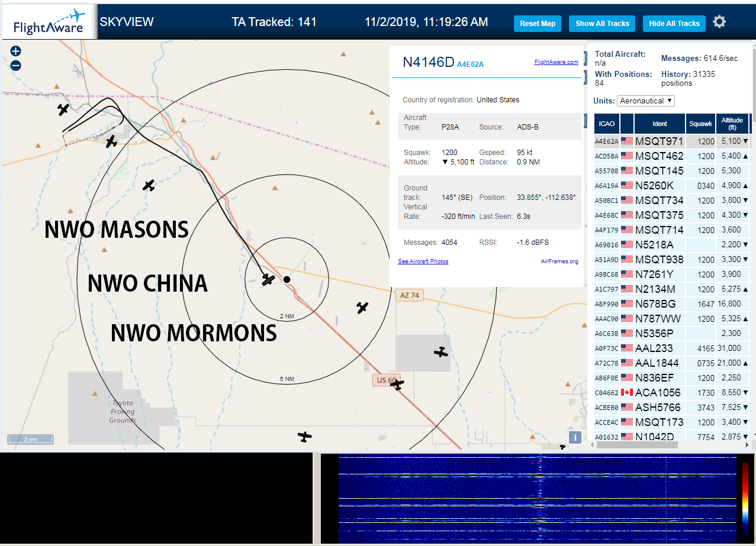Select the N5356P ident
The image size is (756, 546).
pos(655,334)
